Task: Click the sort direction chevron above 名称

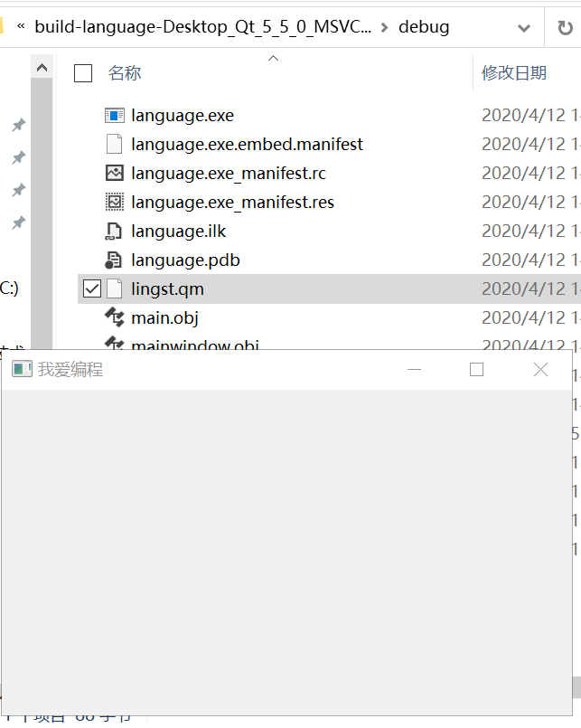Action: (272, 58)
